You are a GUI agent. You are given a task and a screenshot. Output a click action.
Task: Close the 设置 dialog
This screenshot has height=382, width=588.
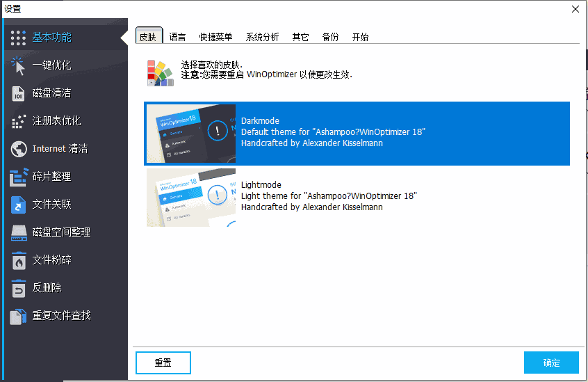coord(575,9)
